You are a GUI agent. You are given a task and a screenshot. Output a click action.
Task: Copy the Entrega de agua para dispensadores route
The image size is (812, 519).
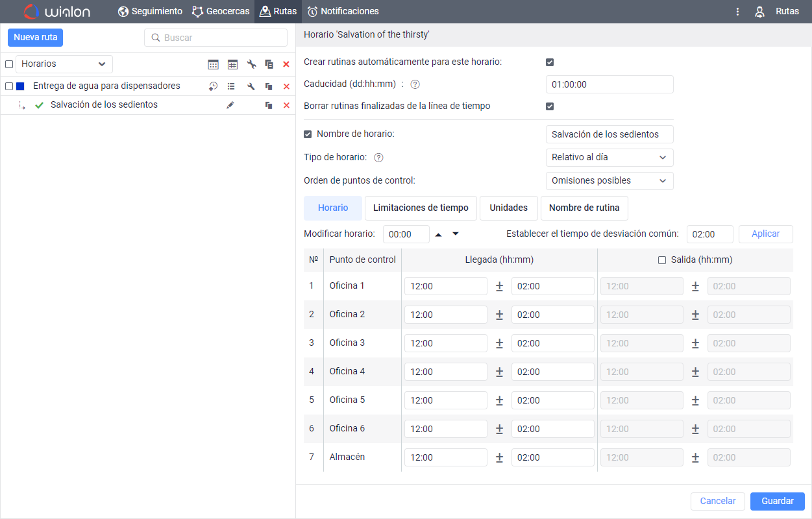click(x=269, y=86)
